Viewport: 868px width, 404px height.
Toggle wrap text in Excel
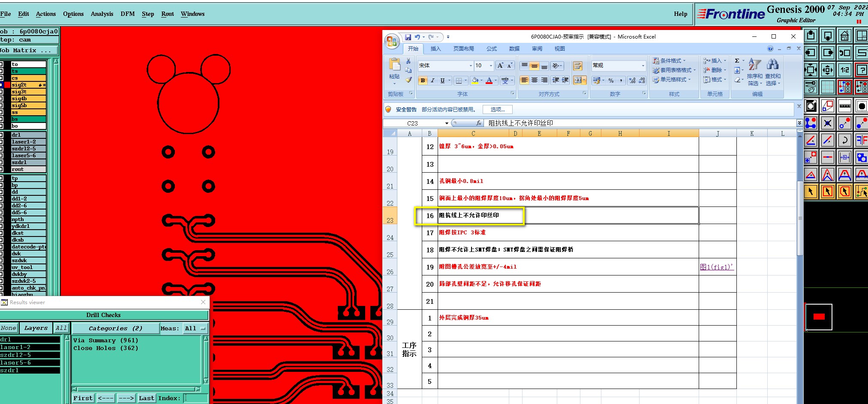coord(578,66)
